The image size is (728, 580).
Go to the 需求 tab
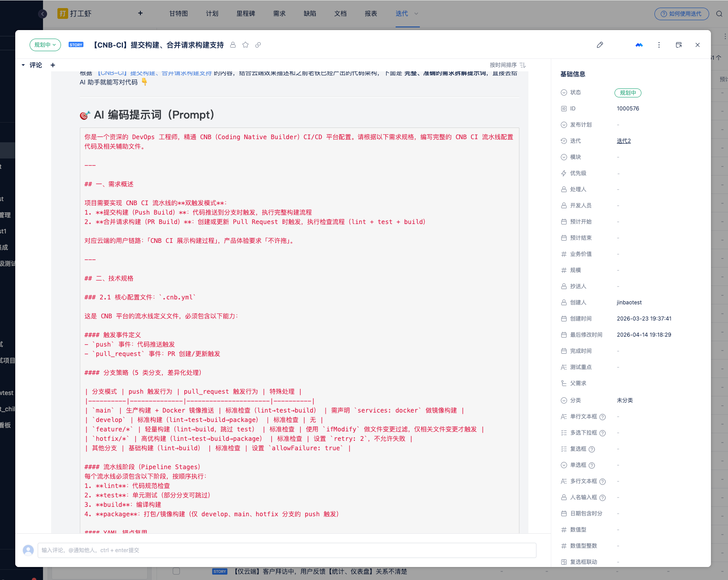click(279, 13)
